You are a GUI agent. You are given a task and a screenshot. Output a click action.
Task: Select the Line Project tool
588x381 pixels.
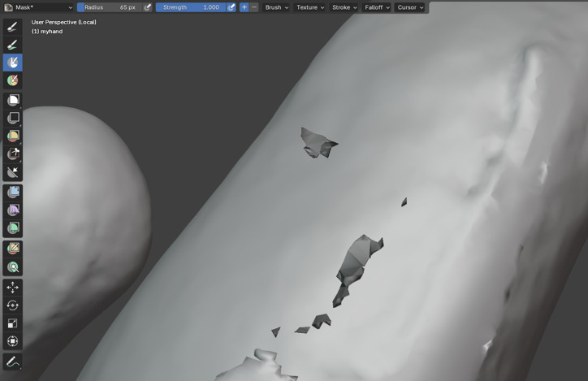pos(13,172)
